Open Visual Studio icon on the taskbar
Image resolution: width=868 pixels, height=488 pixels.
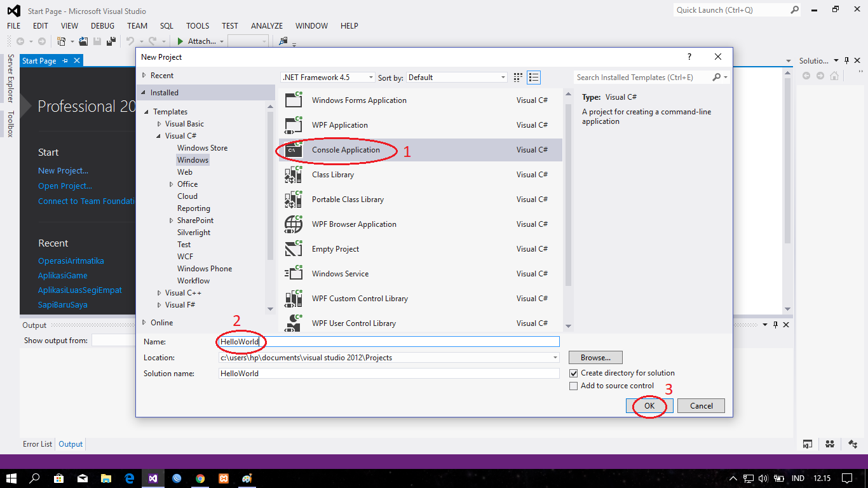(x=153, y=478)
